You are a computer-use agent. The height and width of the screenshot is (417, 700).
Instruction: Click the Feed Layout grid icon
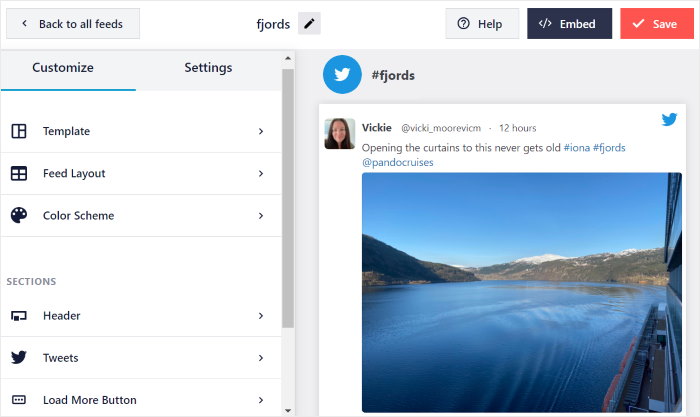pos(19,173)
